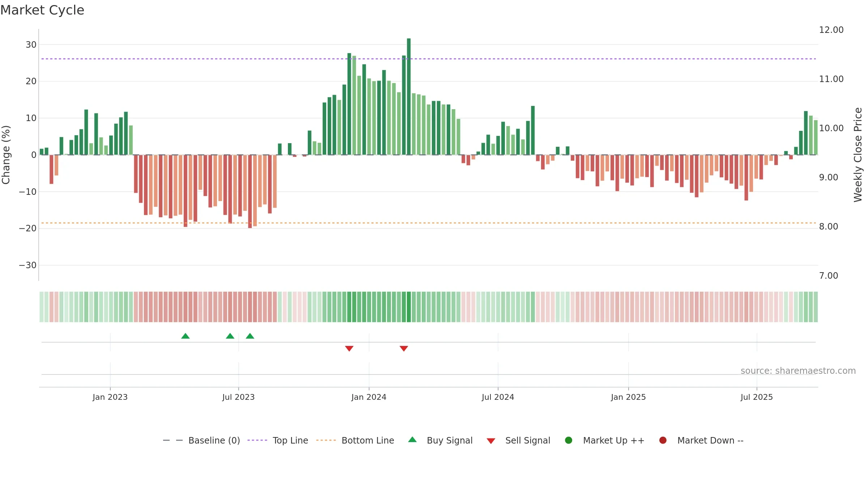Click the 30 tick on the change axis
The width and height of the screenshot is (868, 488).
(x=31, y=45)
